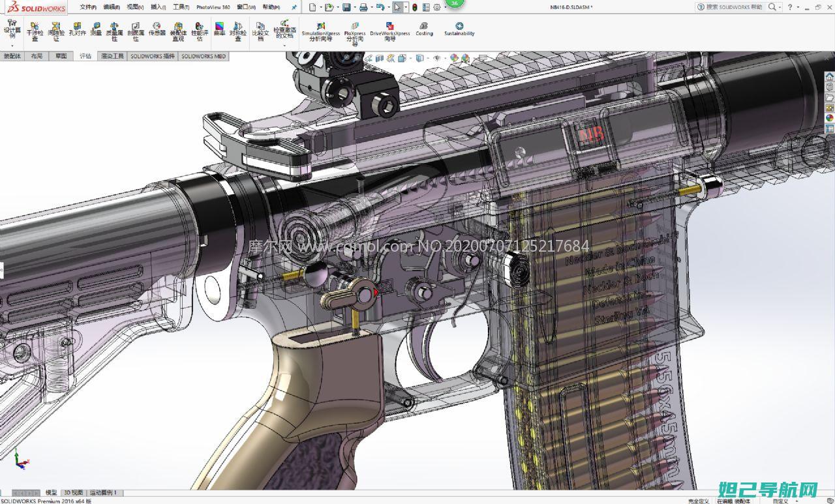
Task: Run 性能评估 performance evaluation
Action: click(200, 31)
